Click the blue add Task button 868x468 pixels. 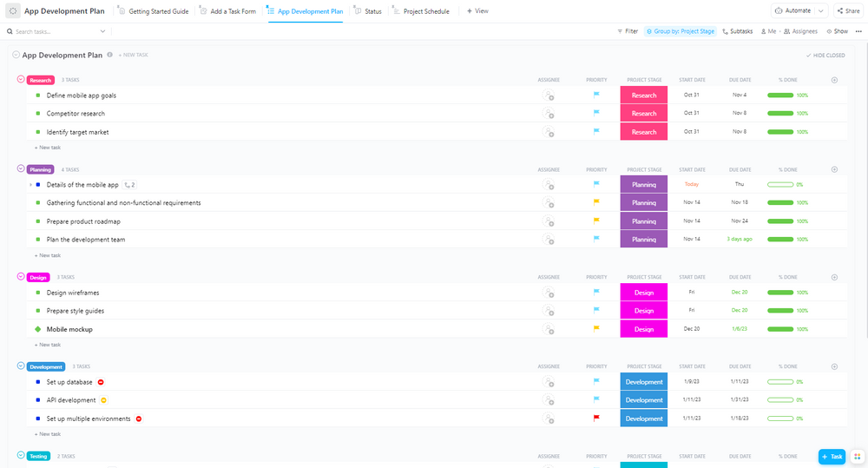831,457
